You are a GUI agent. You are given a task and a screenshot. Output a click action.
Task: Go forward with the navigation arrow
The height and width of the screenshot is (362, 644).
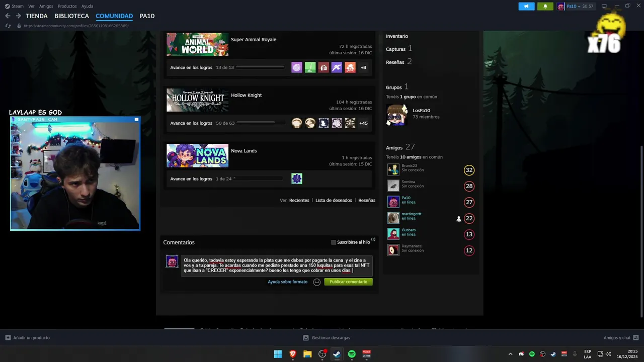pos(18,16)
